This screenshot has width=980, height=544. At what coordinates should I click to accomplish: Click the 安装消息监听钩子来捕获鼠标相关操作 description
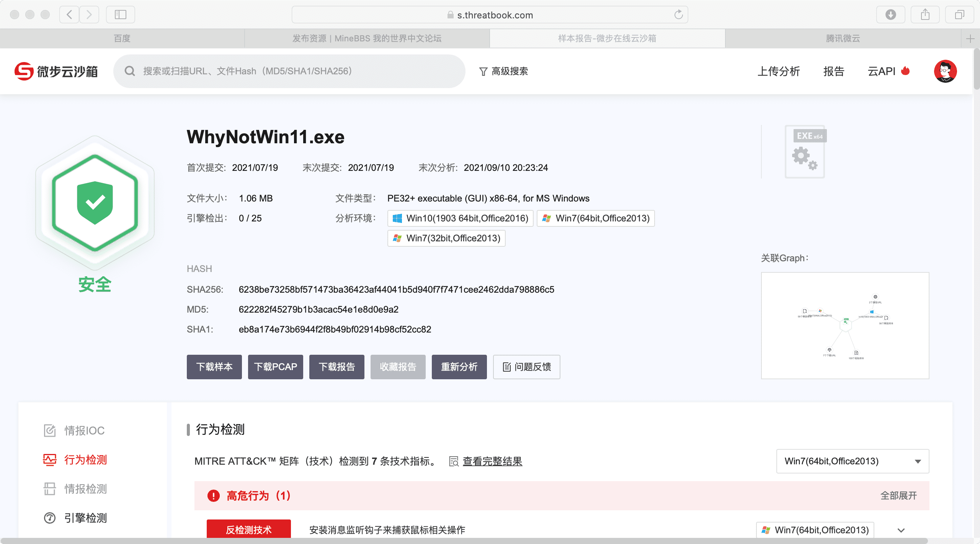point(387,530)
